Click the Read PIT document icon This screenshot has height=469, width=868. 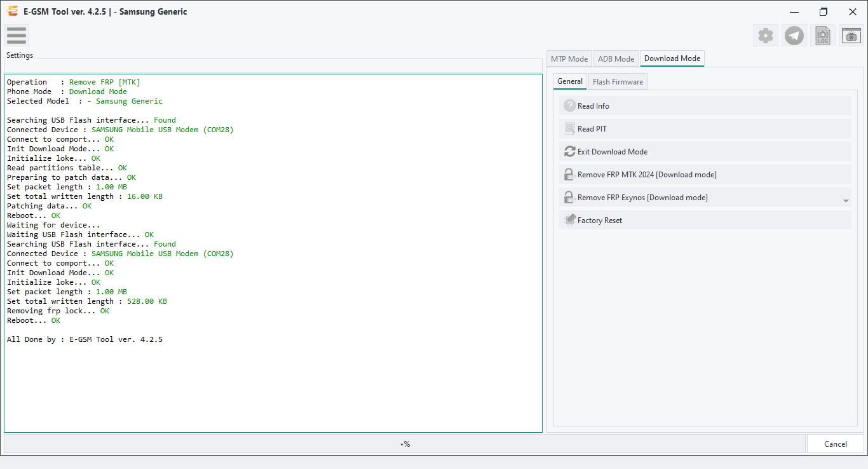(570, 129)
